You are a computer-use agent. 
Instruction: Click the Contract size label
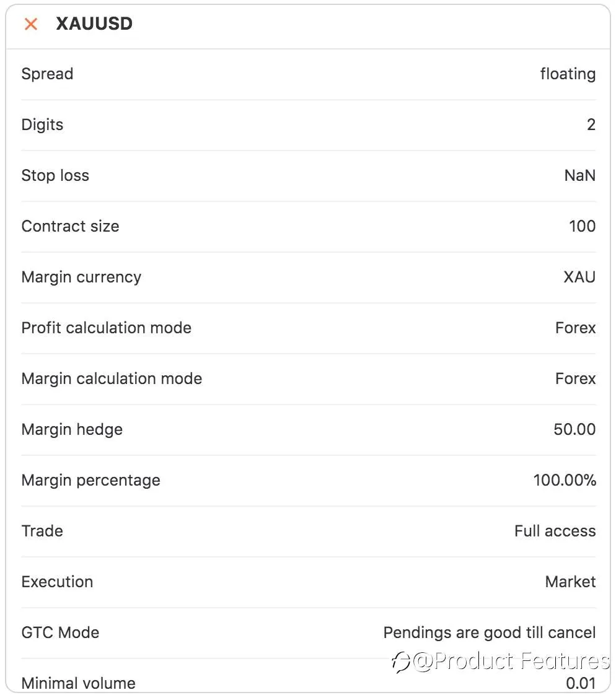click(x=70, y=226)
